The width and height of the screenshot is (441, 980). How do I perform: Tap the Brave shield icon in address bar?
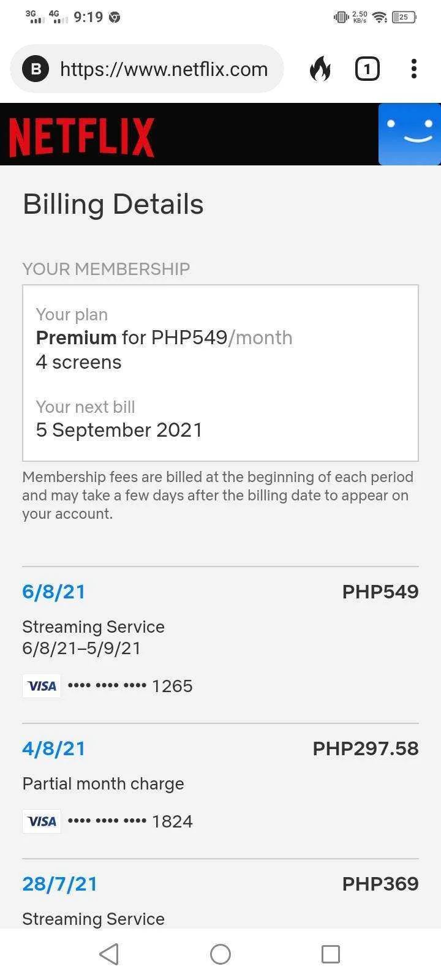click(36, 69)
